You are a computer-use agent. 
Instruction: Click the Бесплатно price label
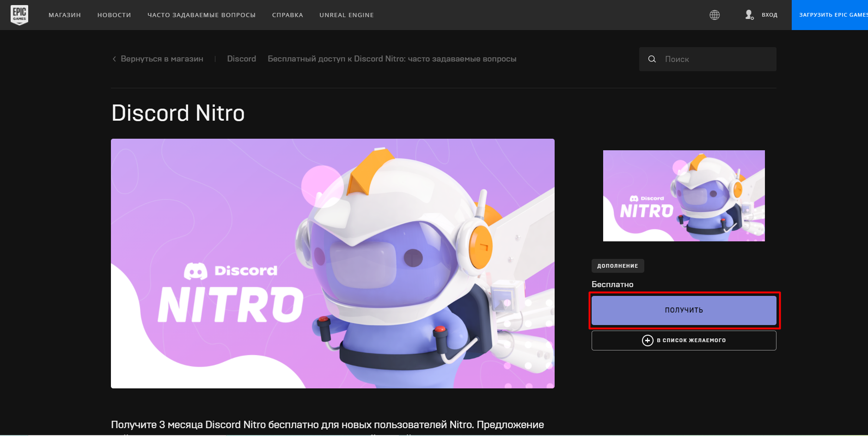[x=612, y=284]
